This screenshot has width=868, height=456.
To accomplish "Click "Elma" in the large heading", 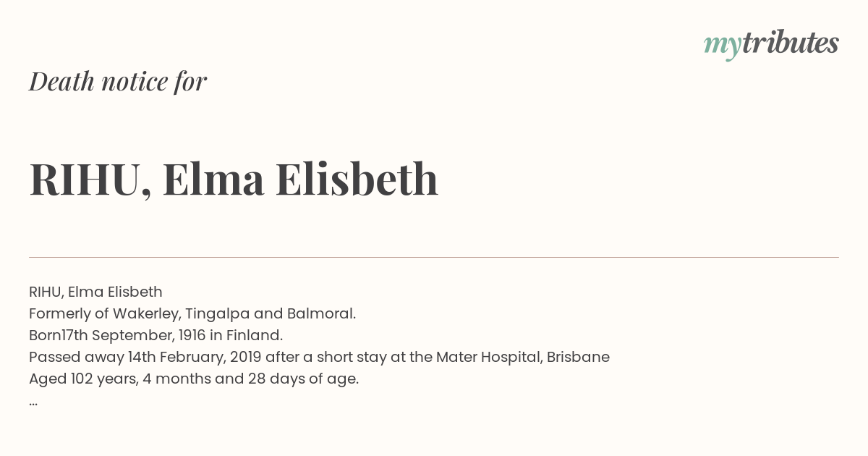I will pyautogui.click(x=213, y=179).
